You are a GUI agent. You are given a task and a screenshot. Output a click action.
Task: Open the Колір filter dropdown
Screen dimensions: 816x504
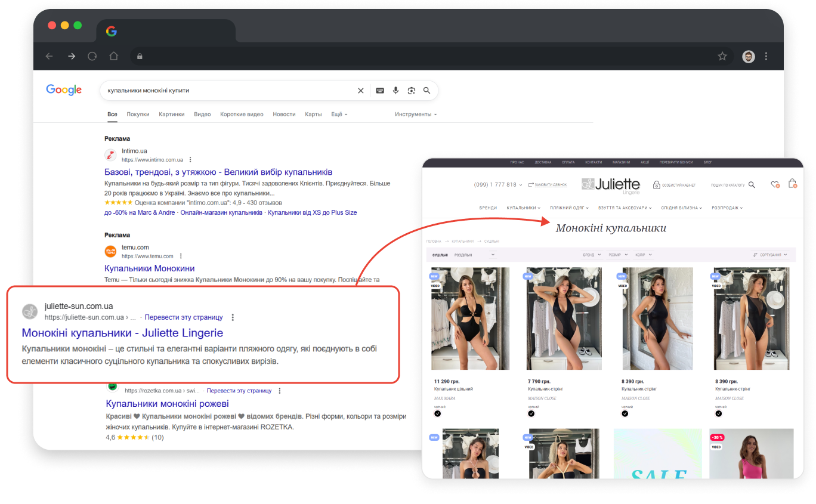643,255
